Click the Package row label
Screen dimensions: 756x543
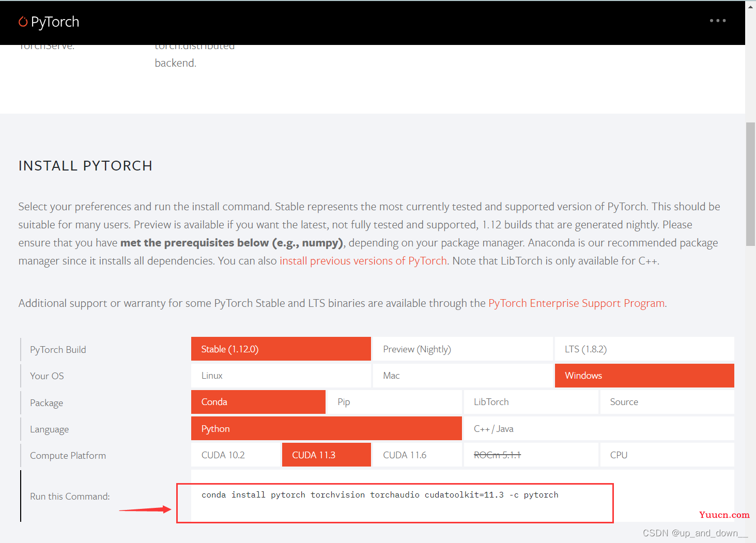[x=47, y=403]
